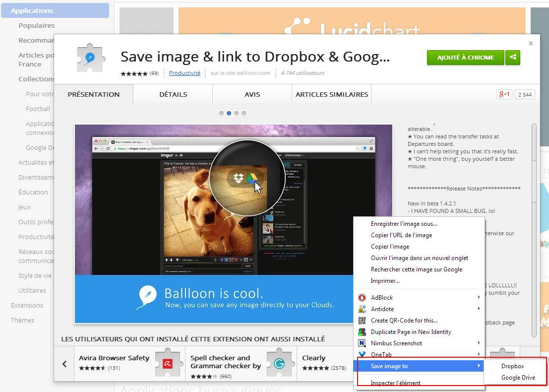Open the Spell checker and Grammar checker card
The height and width of the screenshot is (392, 549).
241,364
